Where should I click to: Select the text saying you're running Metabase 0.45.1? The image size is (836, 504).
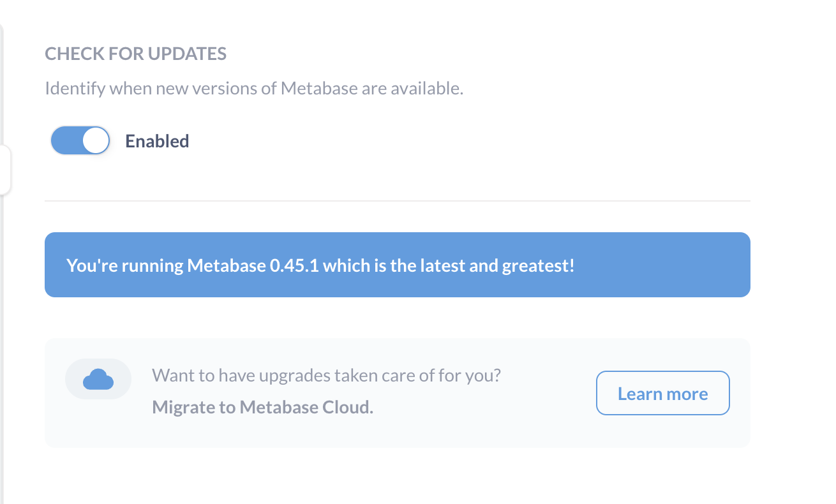[319, 265]
